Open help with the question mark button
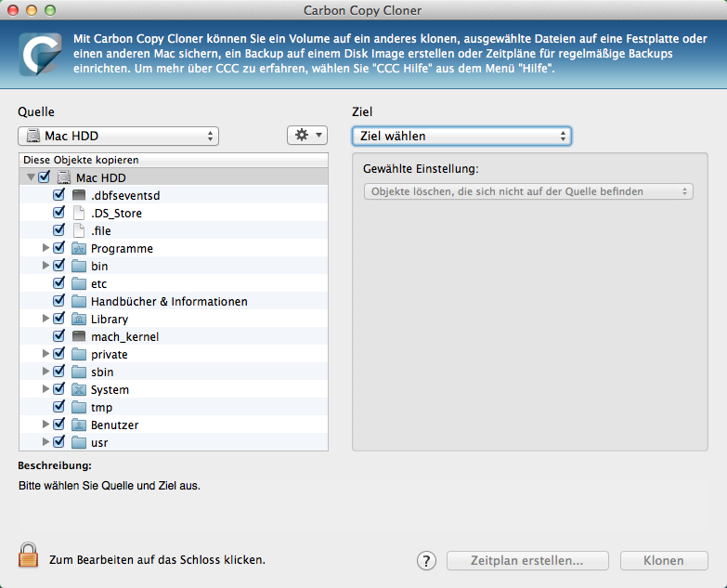 coord(426,560)
